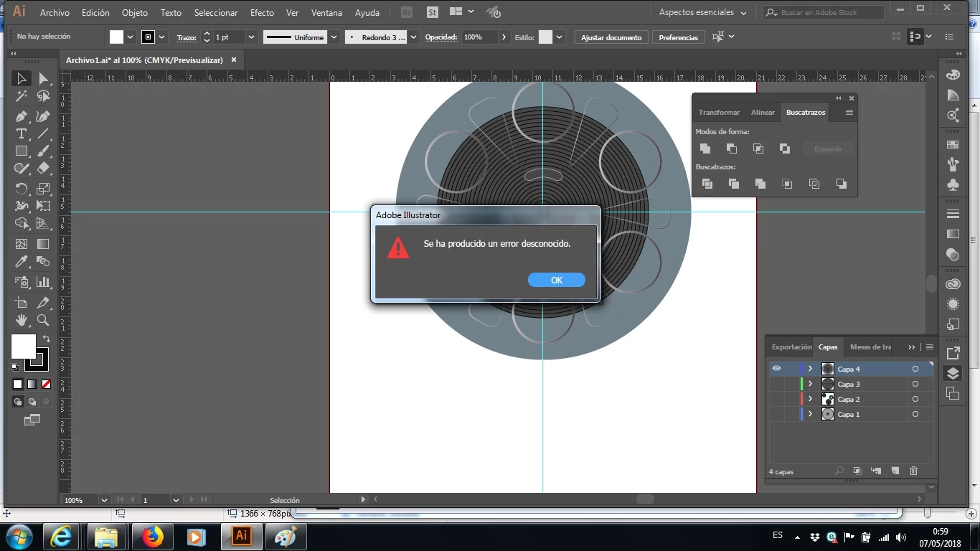Open the Uniforme stroke profile dropdown
The height and width of the screenshot is (551, 980).
334,37
